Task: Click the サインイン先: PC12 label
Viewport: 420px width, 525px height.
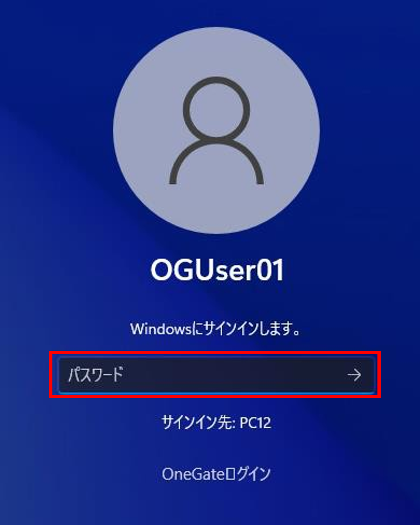Action: (x=216, y=423)
